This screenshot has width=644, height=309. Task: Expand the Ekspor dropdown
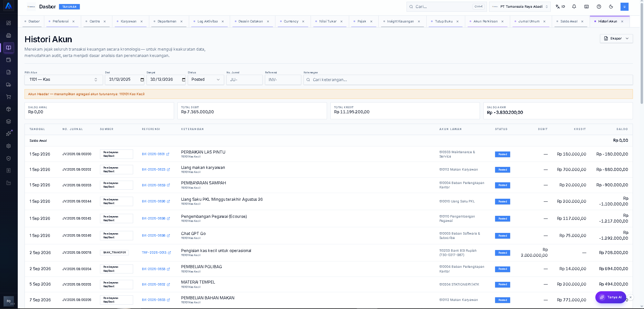point(616,39)
